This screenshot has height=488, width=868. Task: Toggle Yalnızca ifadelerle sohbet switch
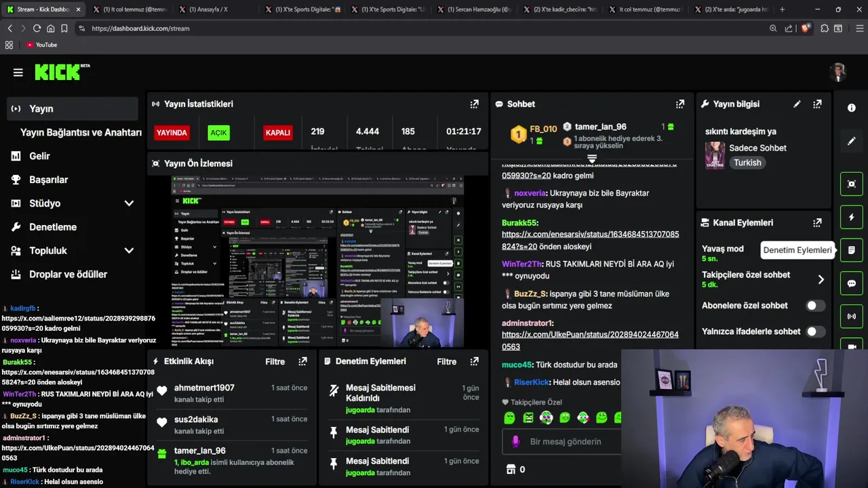[815, 331]
